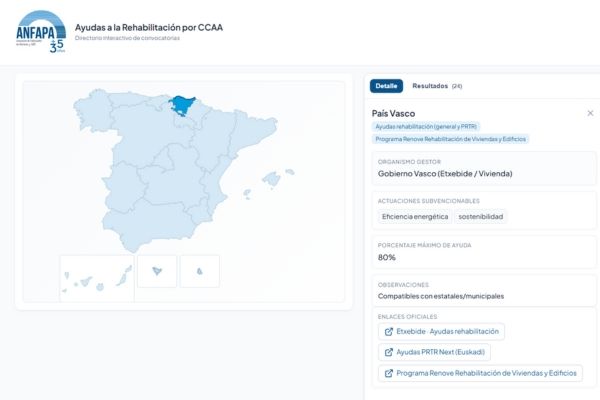Screen dimensions: 600x400
Task: Select the Ceuta inset box on map
Action: coord(157,271)
